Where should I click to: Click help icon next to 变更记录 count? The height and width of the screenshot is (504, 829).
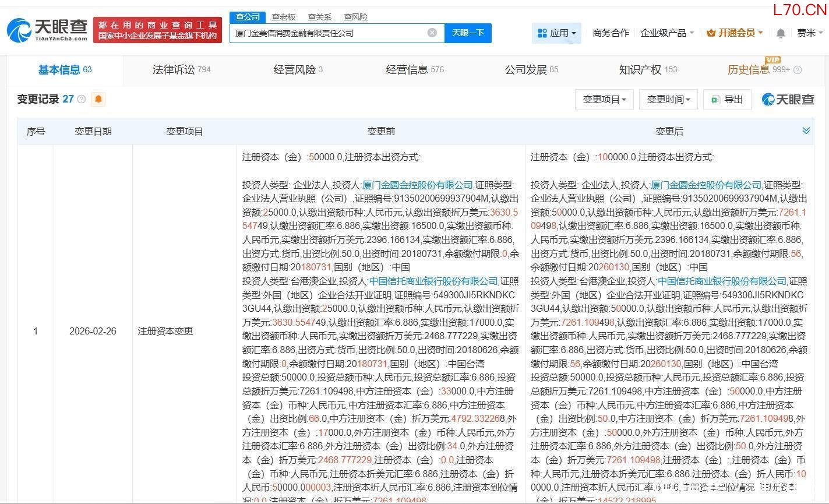(82, 100)
